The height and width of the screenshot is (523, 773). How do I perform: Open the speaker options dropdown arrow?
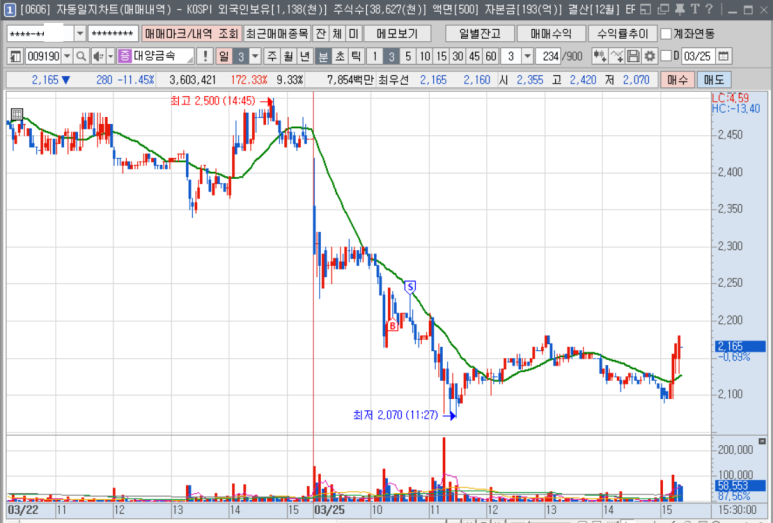click(110, 56)
